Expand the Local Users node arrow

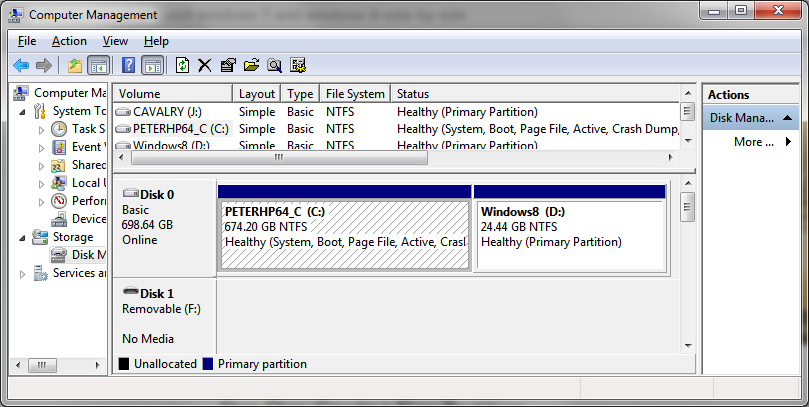[x=41, y=184]
